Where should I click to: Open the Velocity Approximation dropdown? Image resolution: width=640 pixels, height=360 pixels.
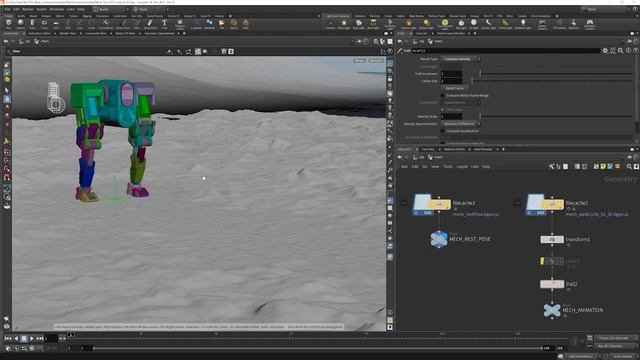click(x=461, y=124)
